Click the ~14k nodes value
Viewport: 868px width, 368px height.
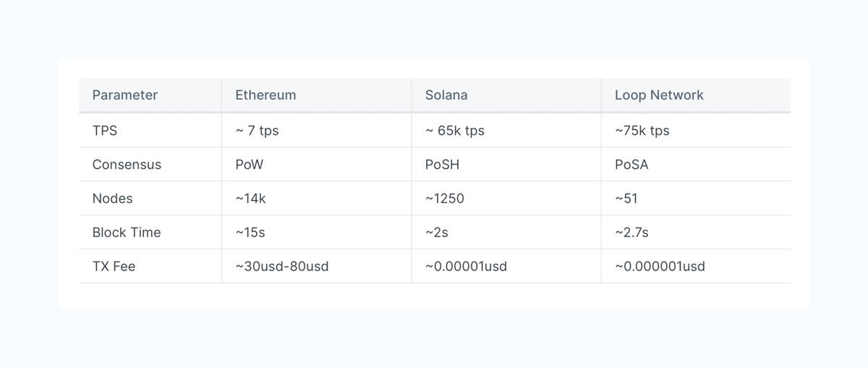click(x=251, y=199)
